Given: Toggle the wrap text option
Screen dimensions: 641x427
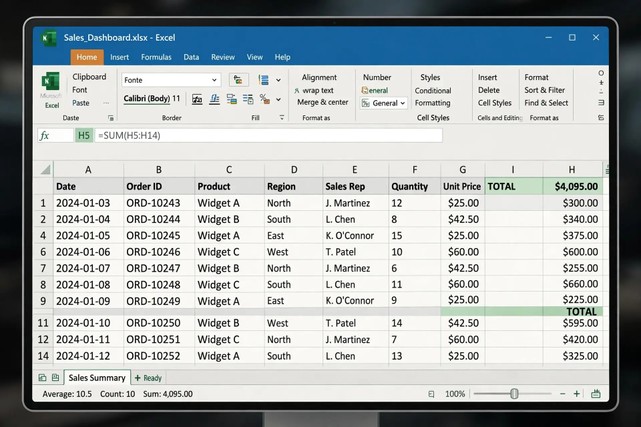Looking at the screenshot, I should click(314, 90).
